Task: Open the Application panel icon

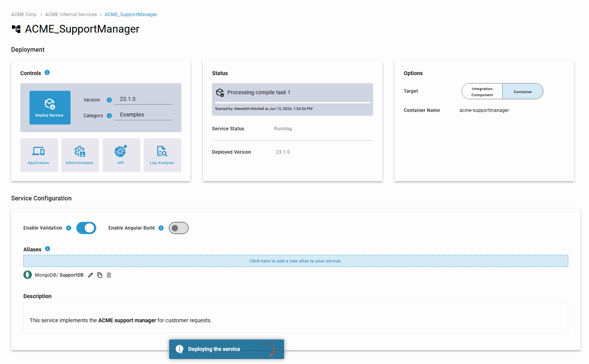Action: [39, 155]
